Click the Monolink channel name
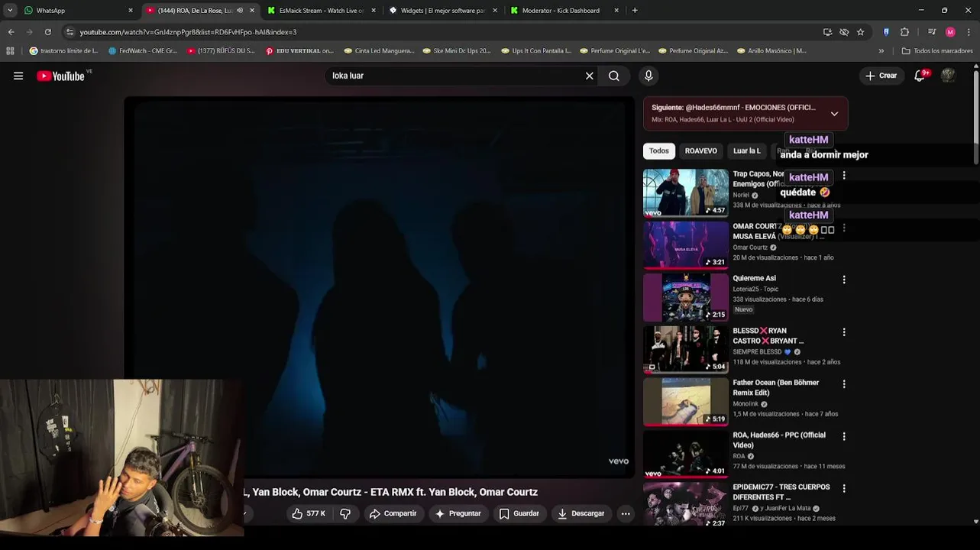The height and width of the screenshot is (550, 980). [746, 404]
